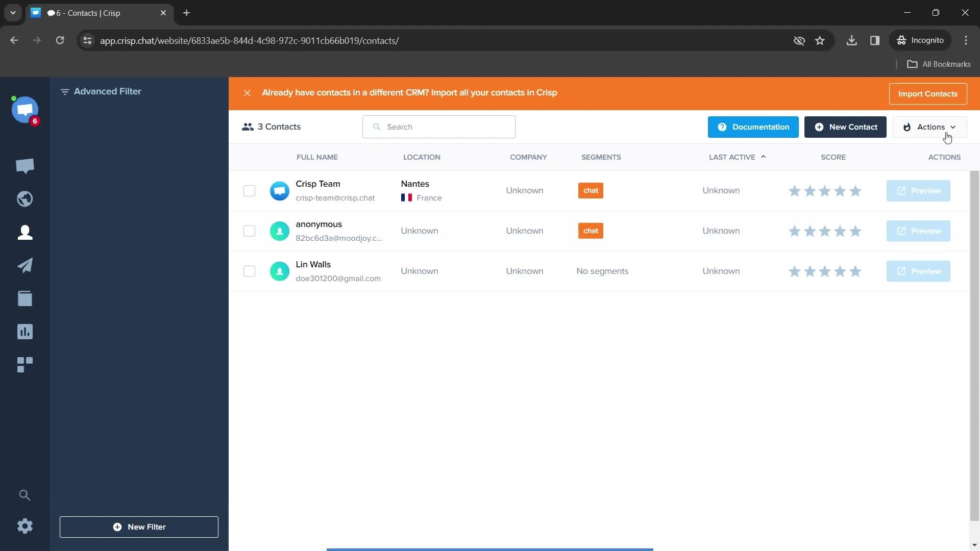The height and width of the screenshot is (551, 980).
Task: Expand Advanced Filter panel
Action: click(x=107, y=91)
